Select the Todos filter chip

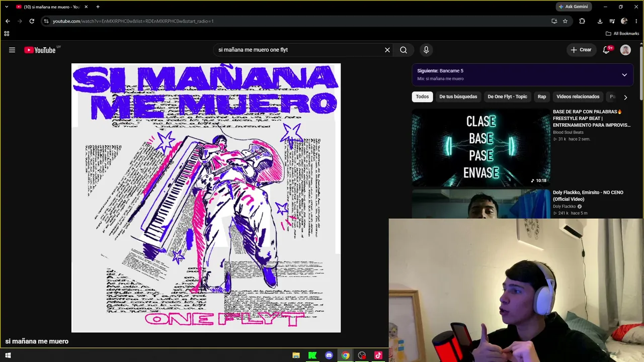[422, 97]
